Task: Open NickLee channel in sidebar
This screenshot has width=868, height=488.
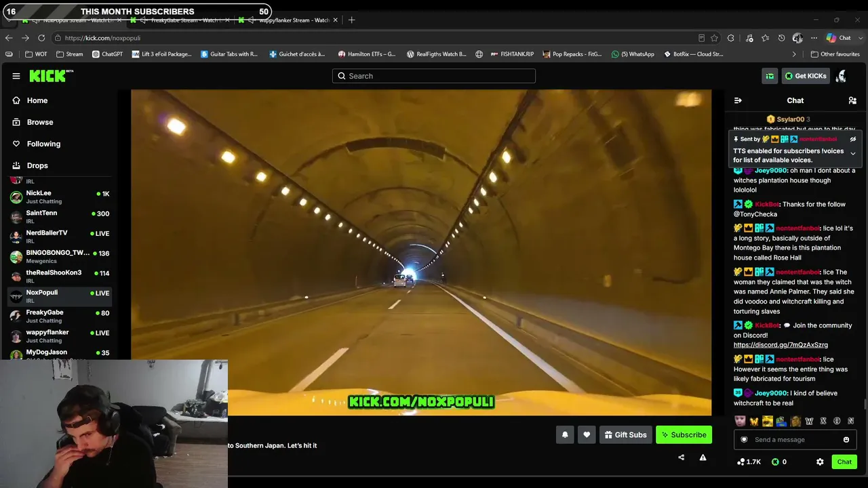Action: click(59, 197)
